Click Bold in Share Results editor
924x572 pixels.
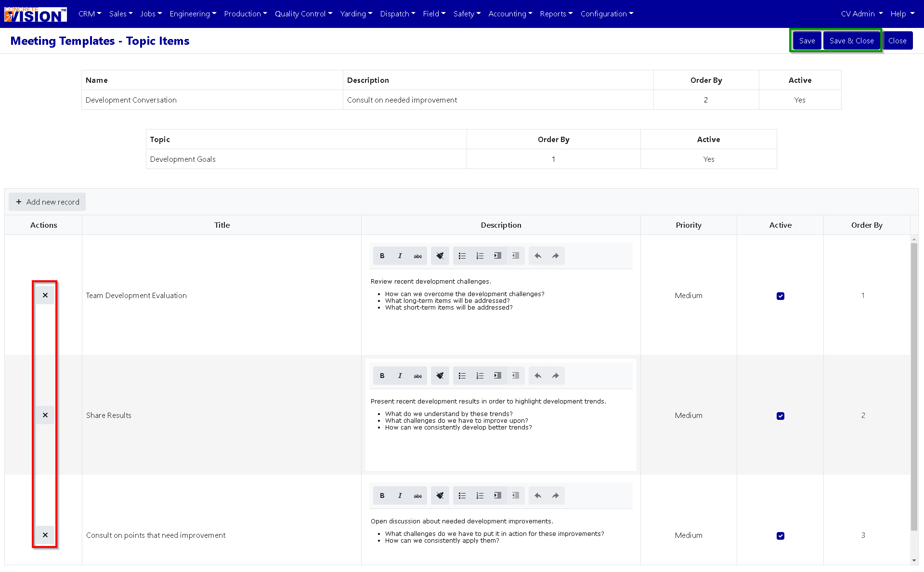[382, 376]
